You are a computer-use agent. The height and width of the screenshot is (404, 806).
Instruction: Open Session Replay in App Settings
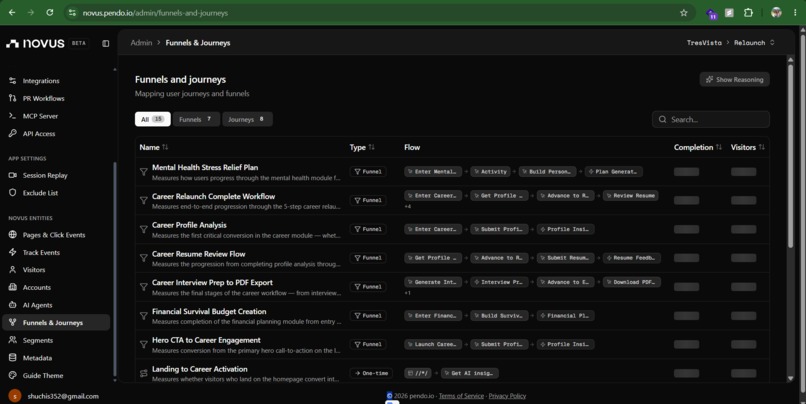point(45,175)
